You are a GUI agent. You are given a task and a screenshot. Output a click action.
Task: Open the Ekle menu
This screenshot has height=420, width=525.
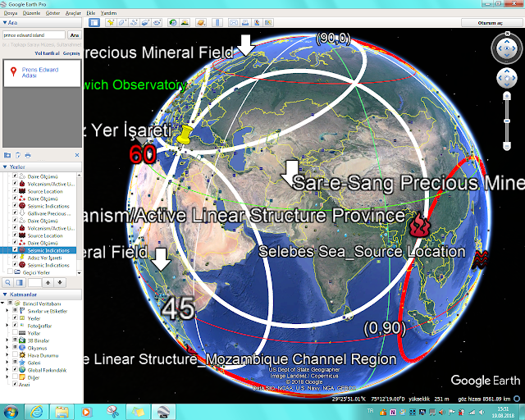[x=91, y=13]
